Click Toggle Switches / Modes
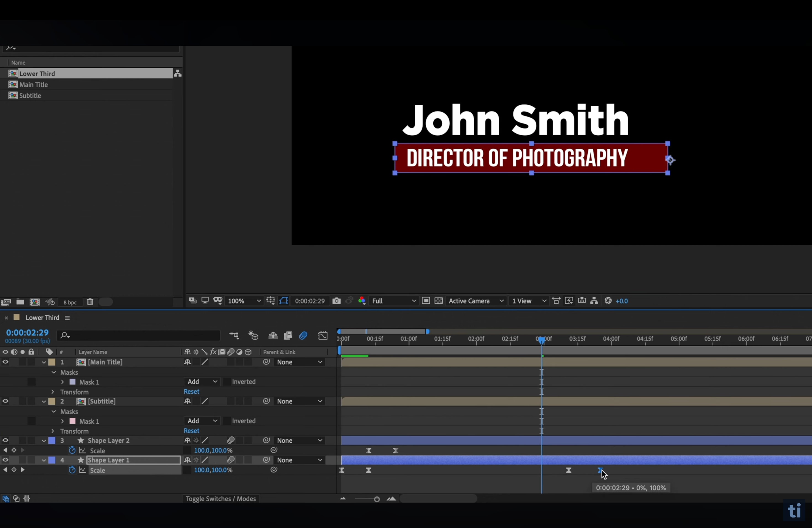The width and height of the screenshot is (812, 528). 220,499
